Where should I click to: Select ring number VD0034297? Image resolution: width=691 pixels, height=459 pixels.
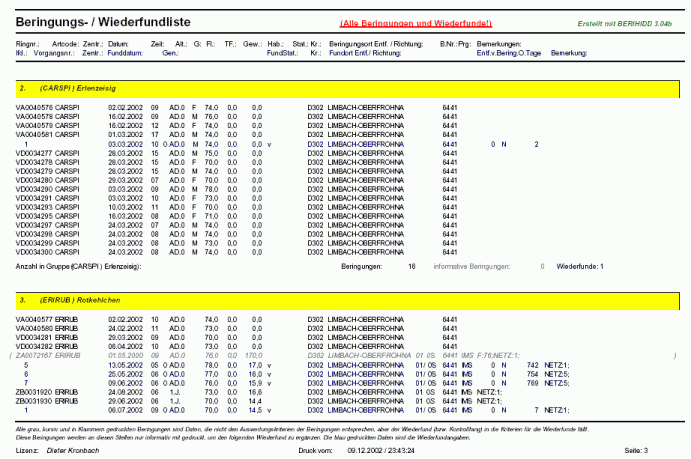[34, 225]
